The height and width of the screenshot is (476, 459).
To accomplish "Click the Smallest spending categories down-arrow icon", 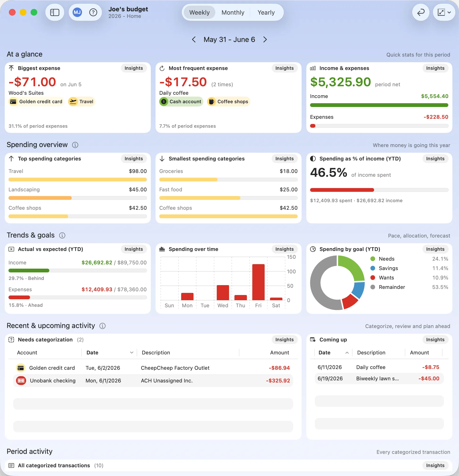I will coord(162,159).
